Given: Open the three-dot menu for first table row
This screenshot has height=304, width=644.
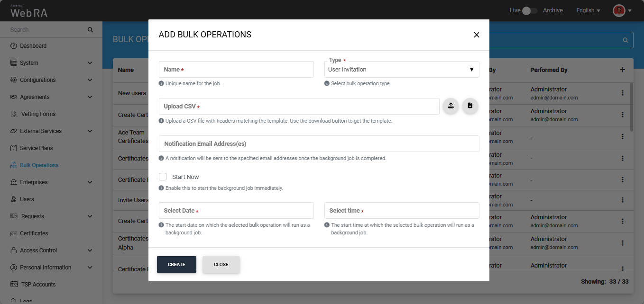Looking at the screenshot, I should pos(623,93).
